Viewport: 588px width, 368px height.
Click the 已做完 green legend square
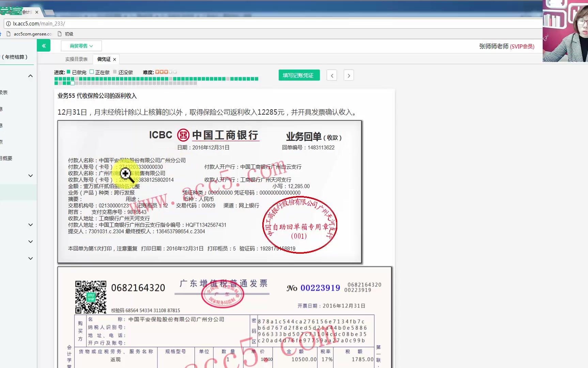click(x=68, y=72)
